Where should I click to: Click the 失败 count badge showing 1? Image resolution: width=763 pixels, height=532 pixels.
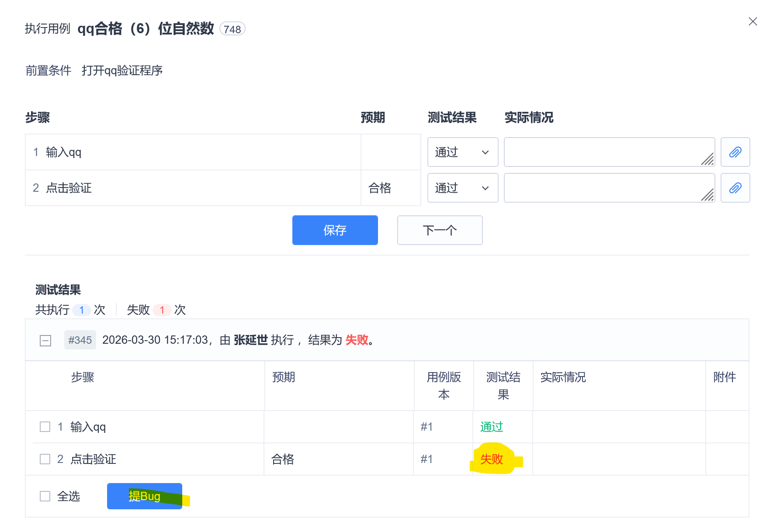(162, 310)
